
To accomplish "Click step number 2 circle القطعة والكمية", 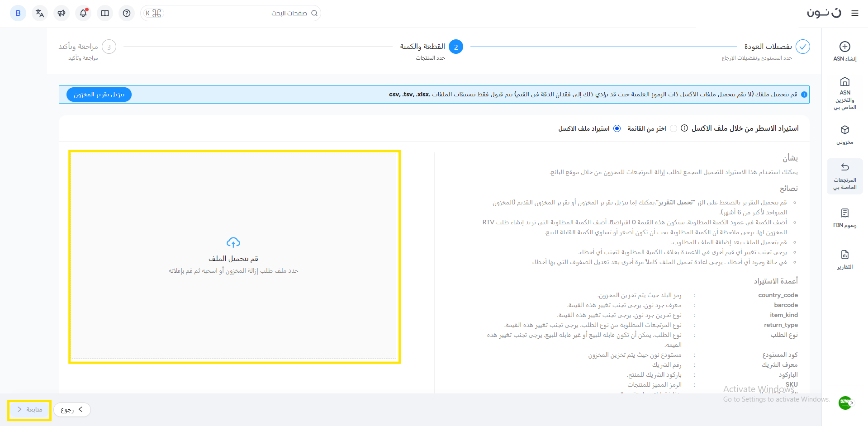I will [456, 47].
